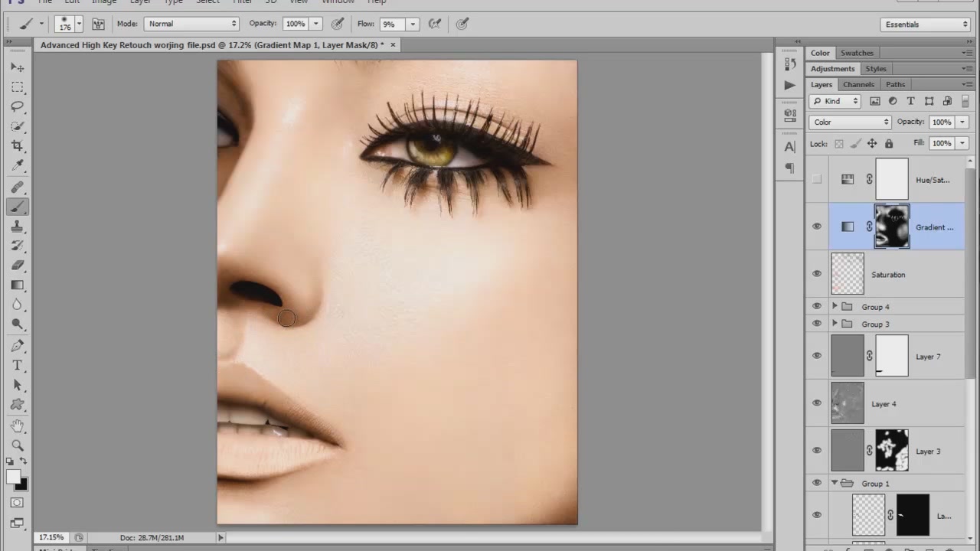Select the Blur tool
Image resolution: width=980 pixels, height=551 pixels.
click(17, 305)
